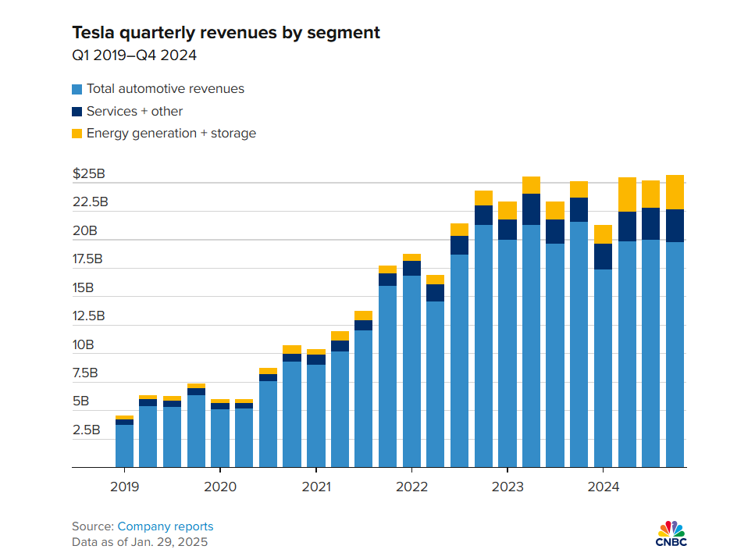Select the Q1 2024 bar above the 2024 tick

[604, 346]
